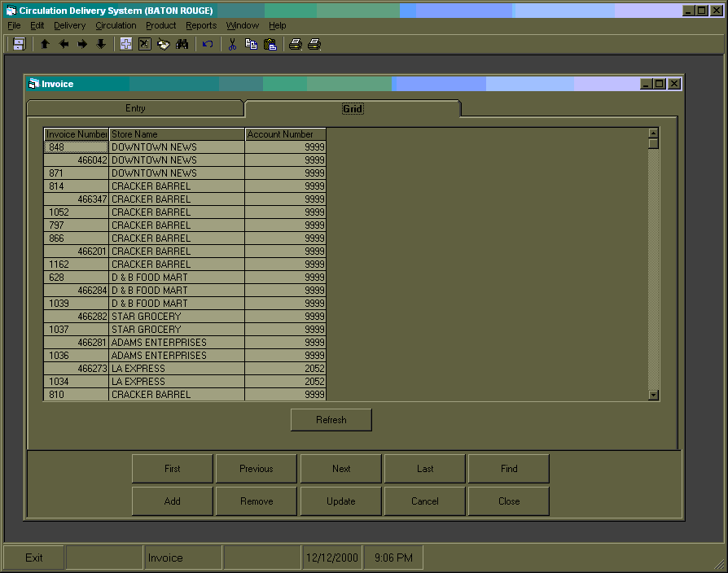Select invoice 466347 cell
The image size is (728, 573).
[77, 199]
